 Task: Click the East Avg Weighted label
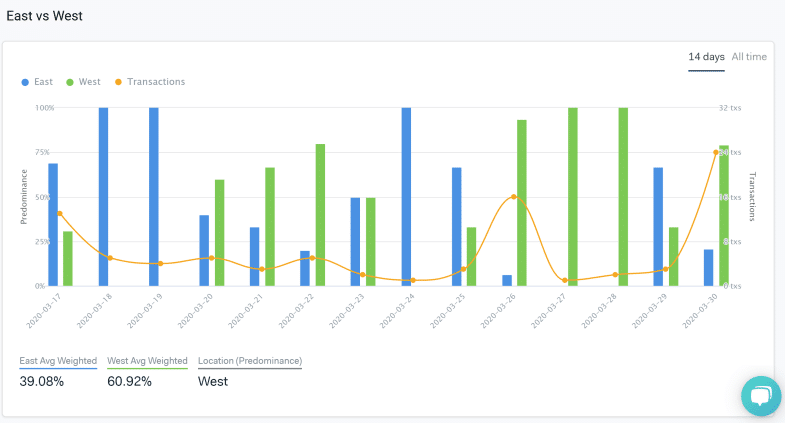point(58,360)
